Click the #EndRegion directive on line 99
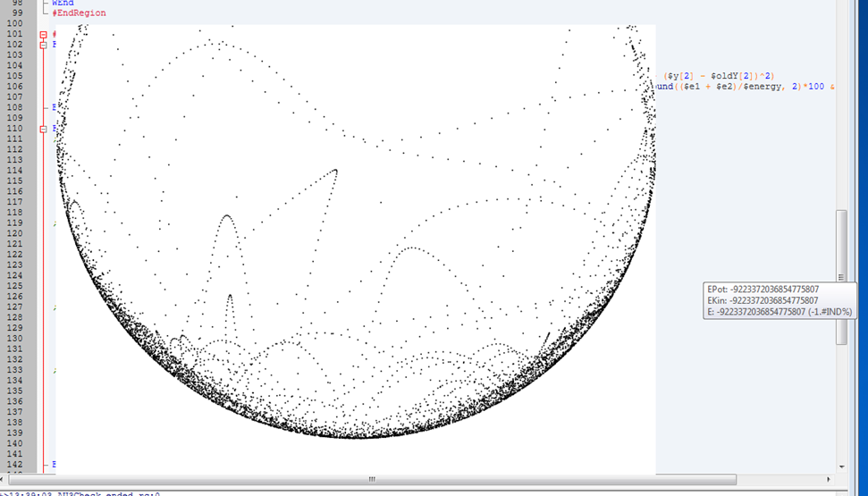This screenshot has width=868, height=496. (79, 13)
